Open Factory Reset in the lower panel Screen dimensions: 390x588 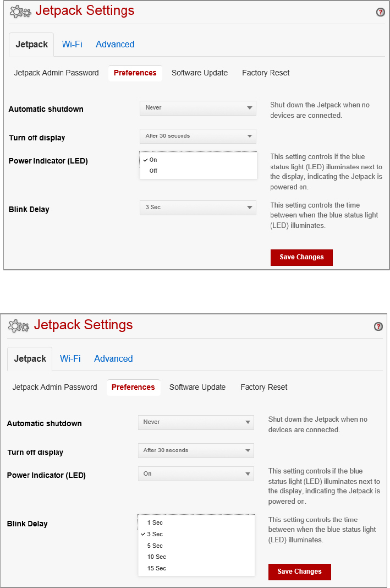point(263,387)
